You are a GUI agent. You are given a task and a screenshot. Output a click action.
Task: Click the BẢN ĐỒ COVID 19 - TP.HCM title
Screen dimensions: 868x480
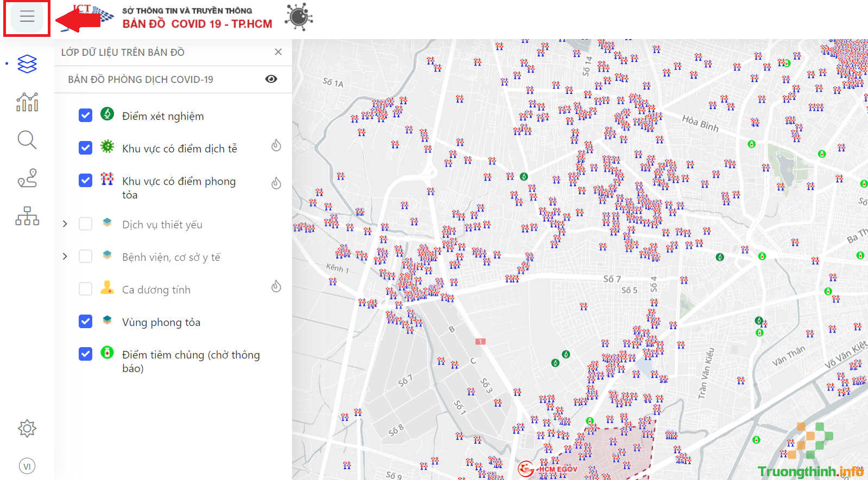point(197,24)
